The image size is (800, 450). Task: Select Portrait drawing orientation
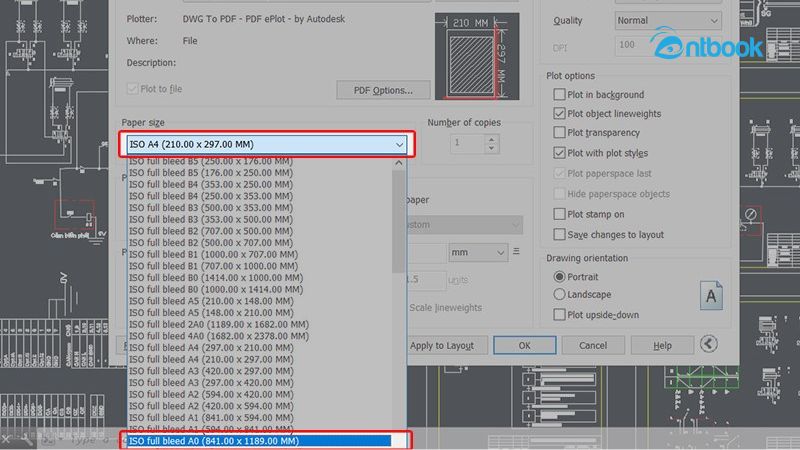pyautogui.click(x=559, y=277)
